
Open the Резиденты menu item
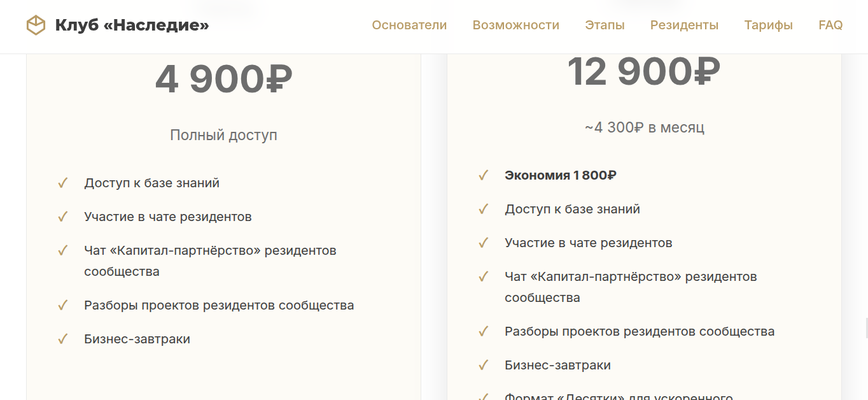684,25
